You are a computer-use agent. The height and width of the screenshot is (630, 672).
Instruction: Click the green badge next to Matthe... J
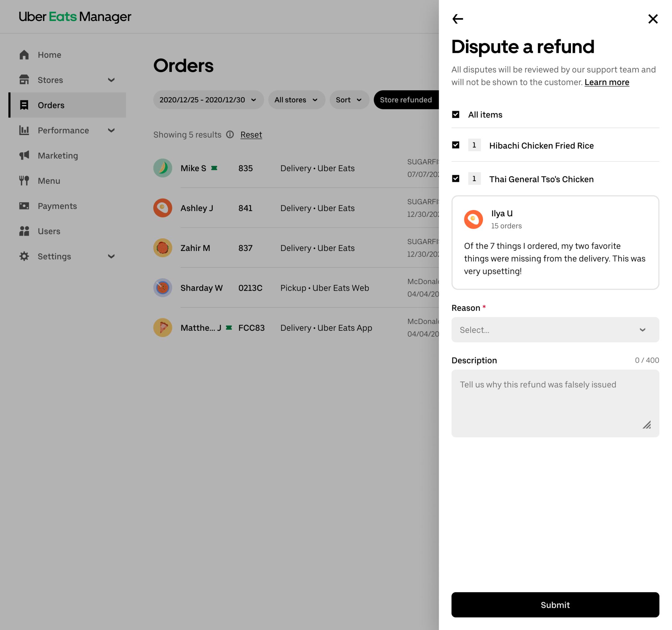tap(229, 327)
